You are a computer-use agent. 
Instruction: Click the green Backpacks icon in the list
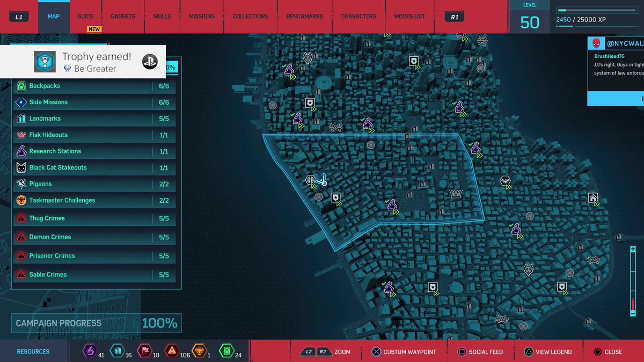pos(21,86)
